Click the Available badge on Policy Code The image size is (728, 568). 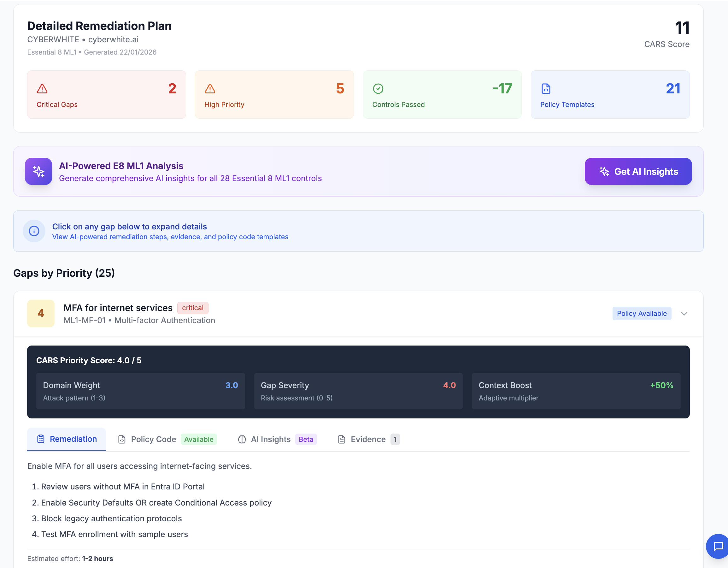coord(199,439)
